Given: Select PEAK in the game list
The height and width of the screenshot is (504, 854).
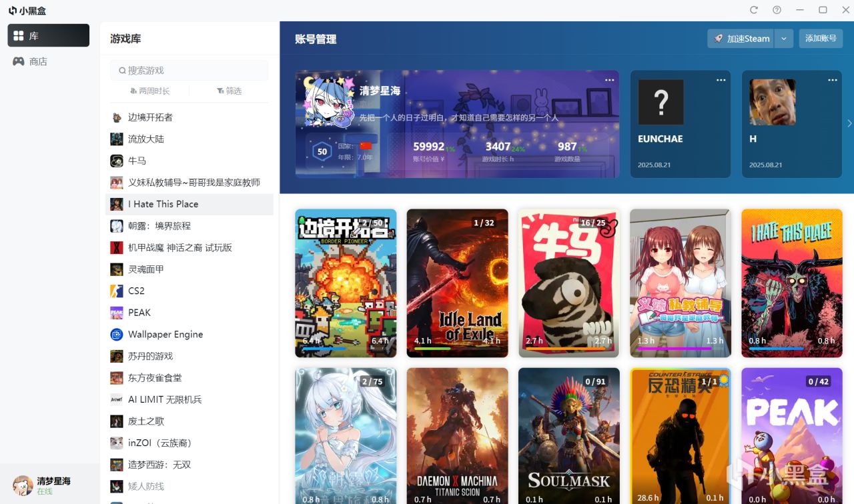Looking at the screenshot, I should click(x=189, y=313).
